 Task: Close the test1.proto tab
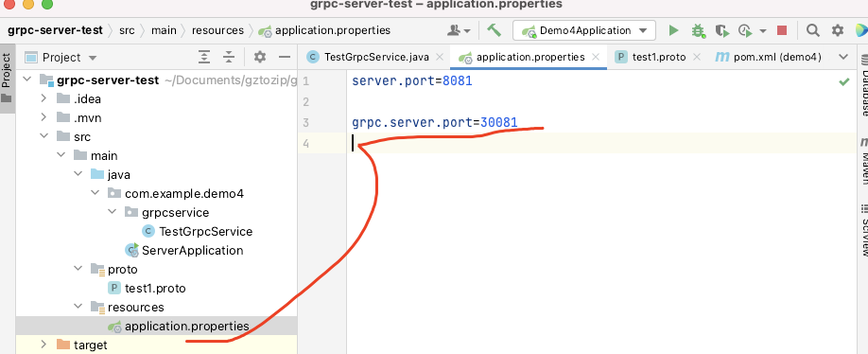697,57
